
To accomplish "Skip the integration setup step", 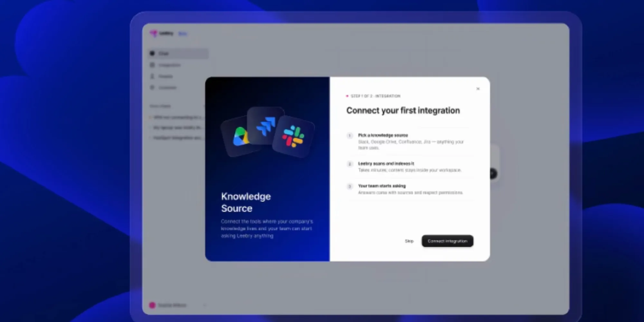I will [409, 241].
